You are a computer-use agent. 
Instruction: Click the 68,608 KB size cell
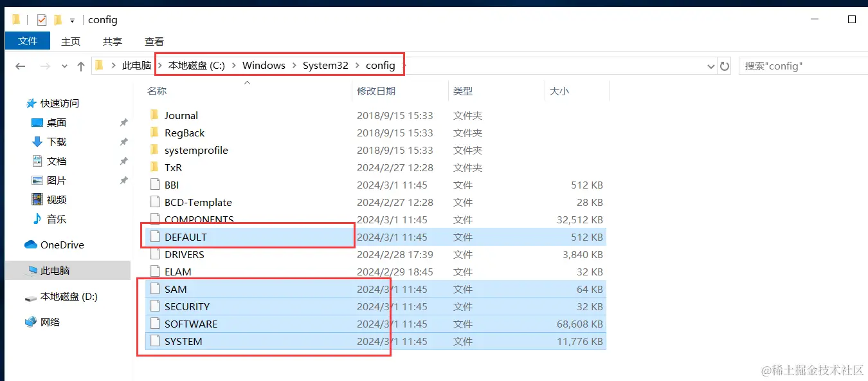point(580,324)
